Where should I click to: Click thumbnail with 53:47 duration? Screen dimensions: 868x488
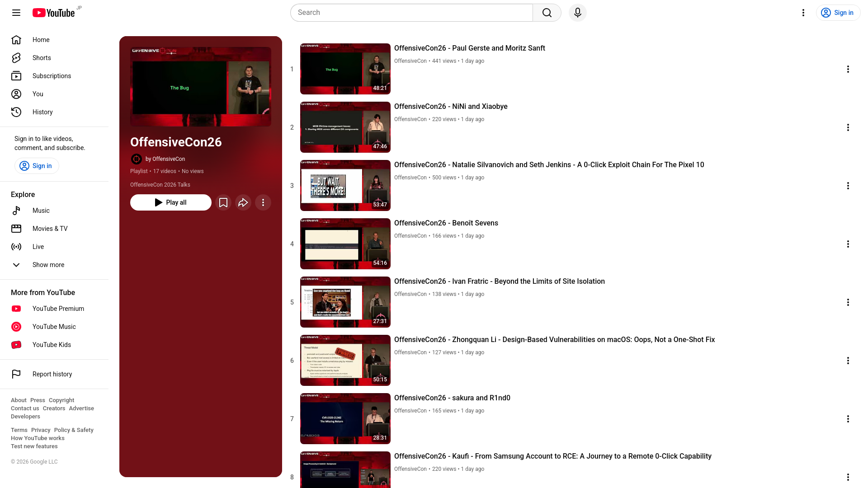345,185
